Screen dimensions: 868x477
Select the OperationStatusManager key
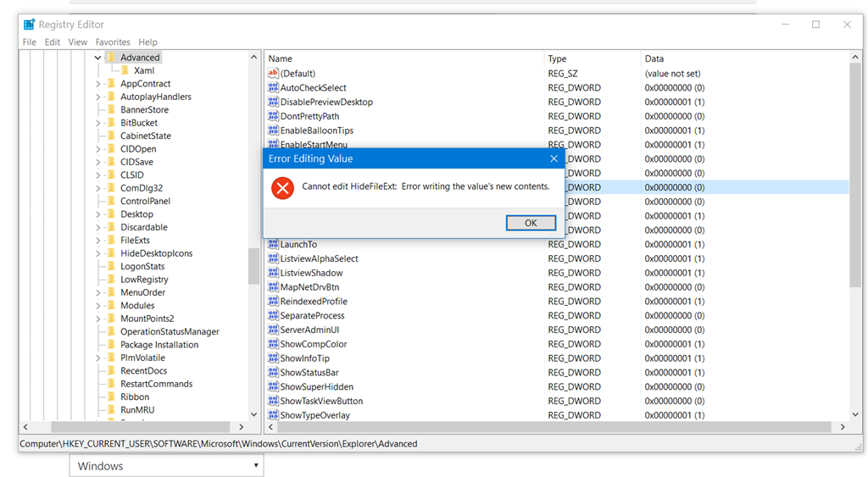pyautogui.click(x=170, y=331)
